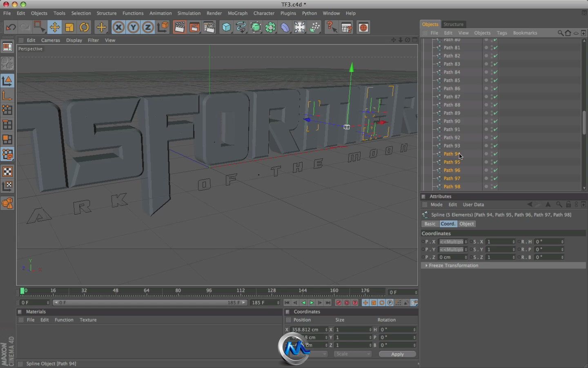Toggle visibility dot for Path 83

[486, 64]
